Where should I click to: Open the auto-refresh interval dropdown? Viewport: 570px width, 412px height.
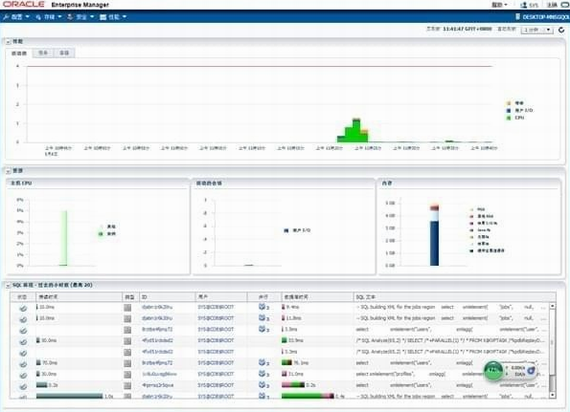pyautogui.click(x=537, y=30)
